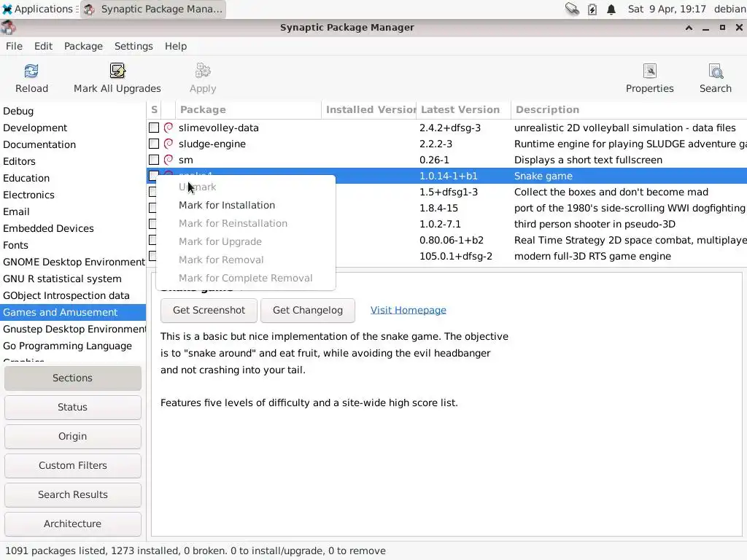Viewport: 747px width, 560px height.
Task: Select the Development section
Action: point(73,128)
